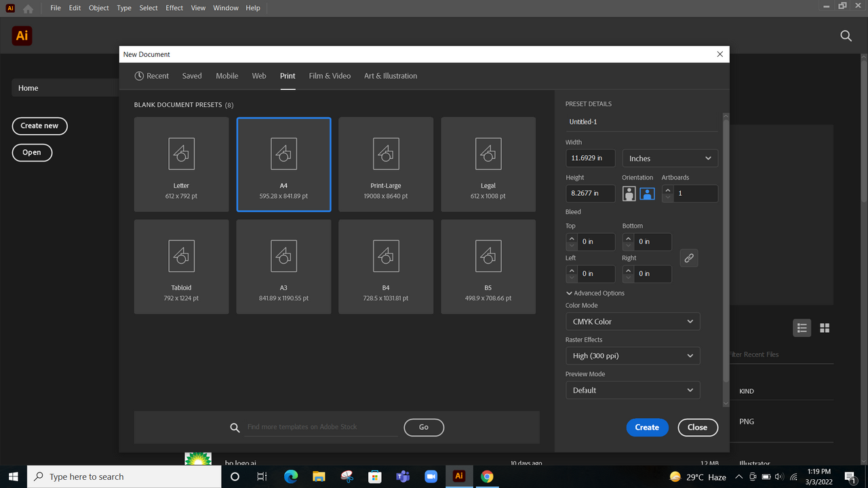
Task: Open the notifications action center
Action: coord(850,476)
